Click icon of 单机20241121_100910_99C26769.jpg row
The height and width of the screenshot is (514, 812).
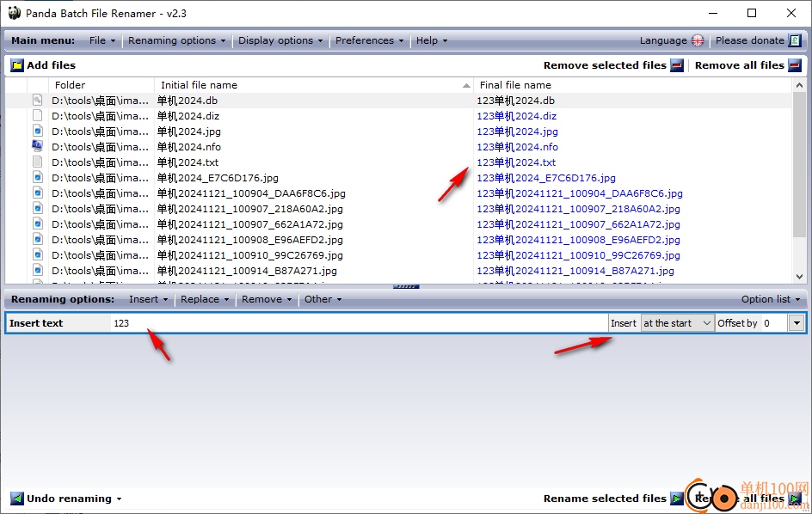click(37, 255)
